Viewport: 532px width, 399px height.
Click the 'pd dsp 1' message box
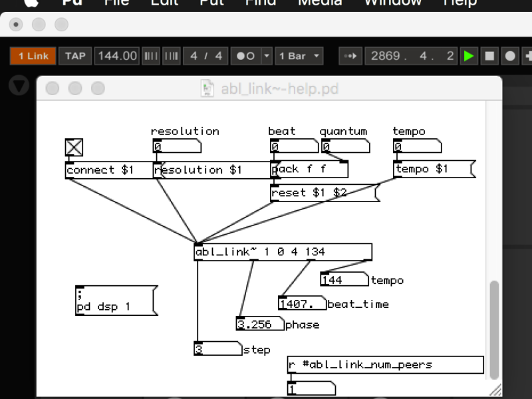point(114,301)
